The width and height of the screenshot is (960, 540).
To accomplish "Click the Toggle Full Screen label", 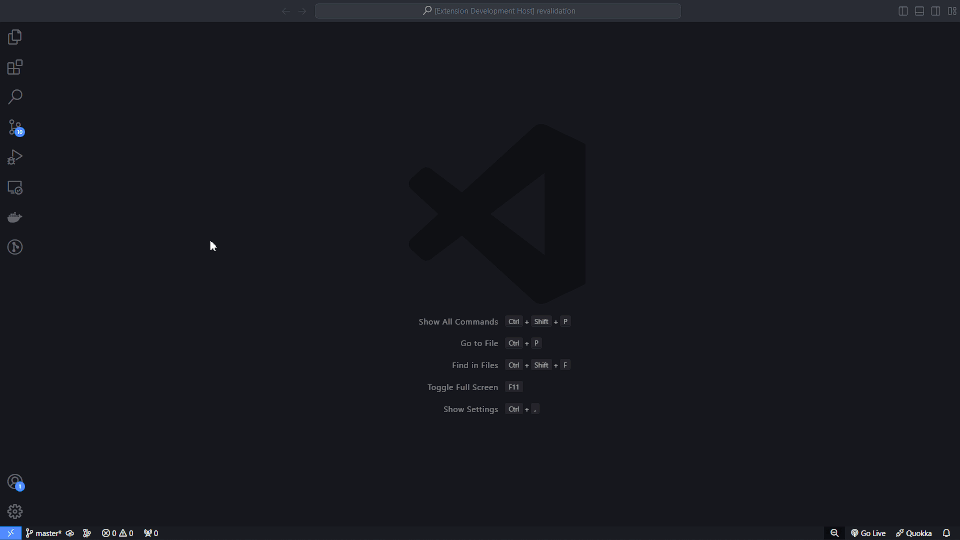I will tap(462, 388).
